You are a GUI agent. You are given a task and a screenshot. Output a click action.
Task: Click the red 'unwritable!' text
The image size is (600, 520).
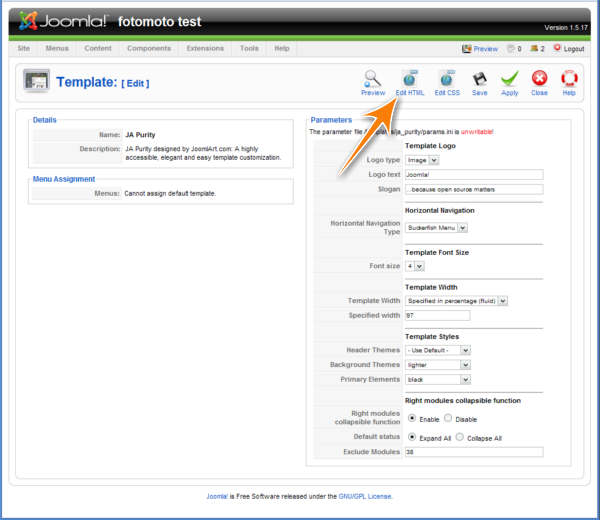[x=477, y=132]
